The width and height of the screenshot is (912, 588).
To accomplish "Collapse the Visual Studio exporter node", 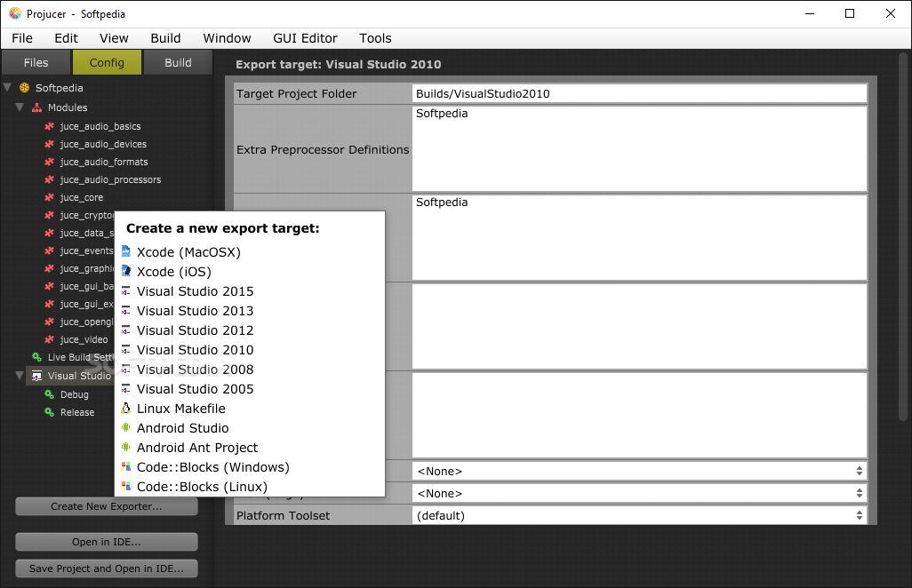I will (x=20, y=376).
